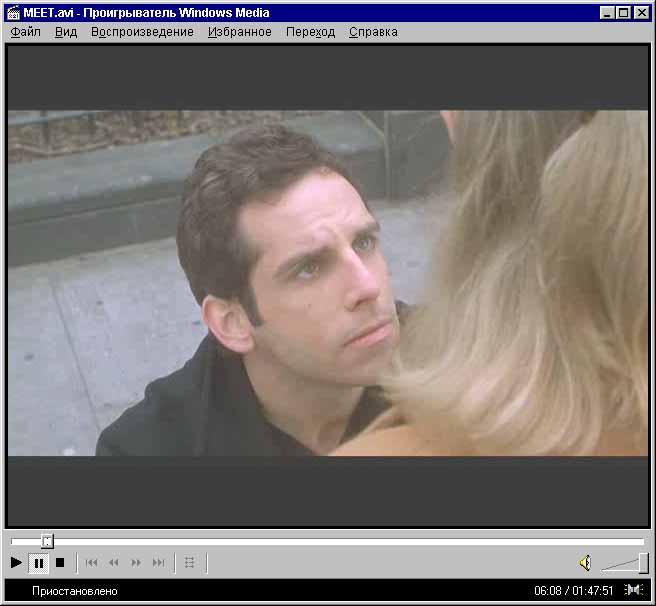
Task: Click the preview playlist icon
Action: (190, 563)
